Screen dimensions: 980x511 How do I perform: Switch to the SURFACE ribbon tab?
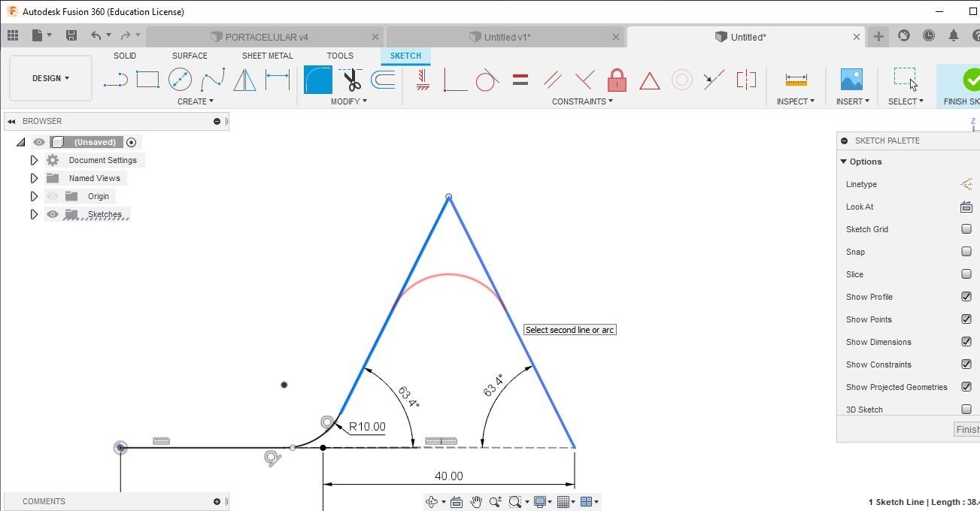pos(190,56)
